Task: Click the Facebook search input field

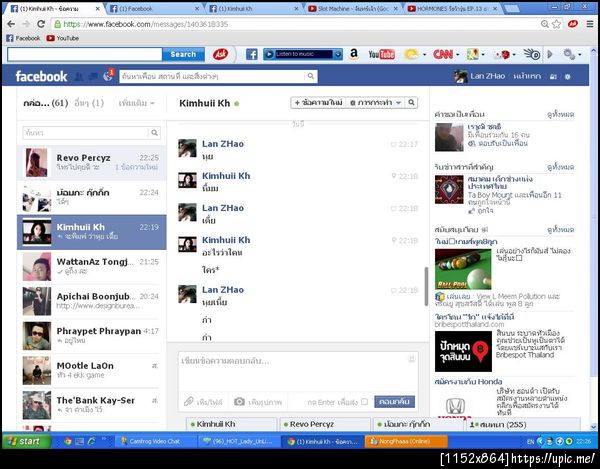Action: (x=213, y=76)
